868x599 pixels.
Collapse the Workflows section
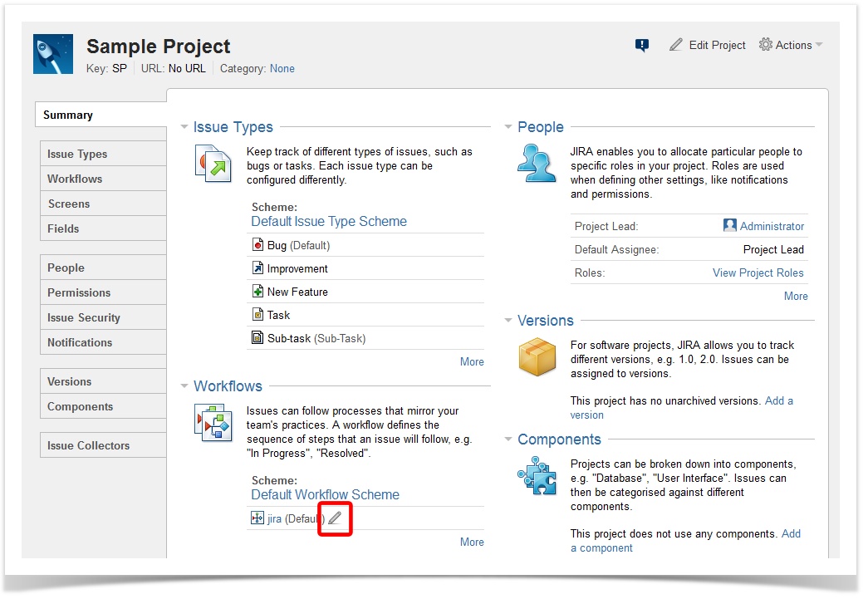[x=184, y=386]
